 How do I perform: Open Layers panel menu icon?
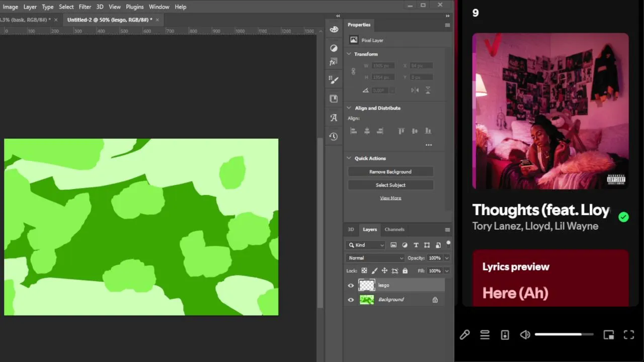(447, 230)
